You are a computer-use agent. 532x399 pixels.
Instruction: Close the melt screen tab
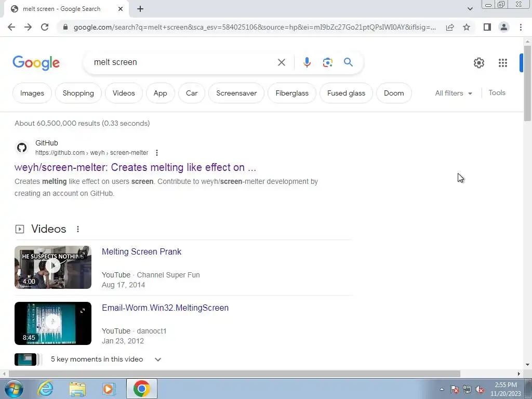pos(121,9)
